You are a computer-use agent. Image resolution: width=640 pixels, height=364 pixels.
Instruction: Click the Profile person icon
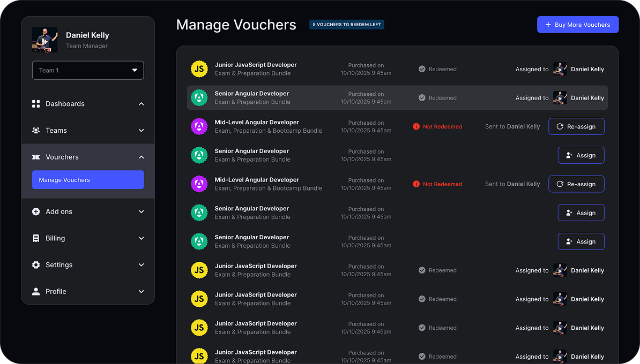36,291
